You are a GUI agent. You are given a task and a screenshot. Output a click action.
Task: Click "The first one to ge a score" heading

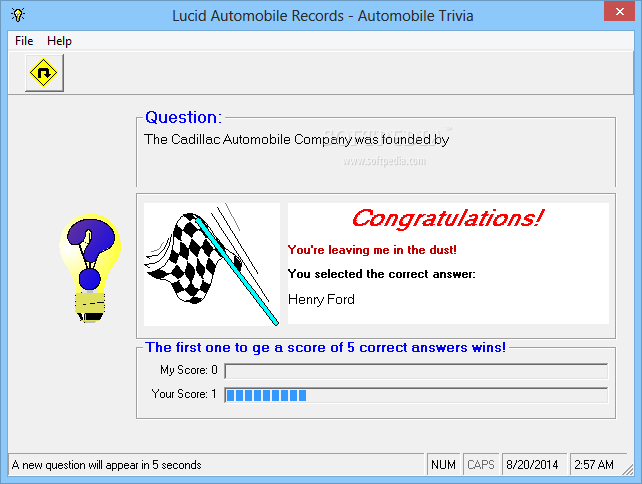click(x=326, y=348)
